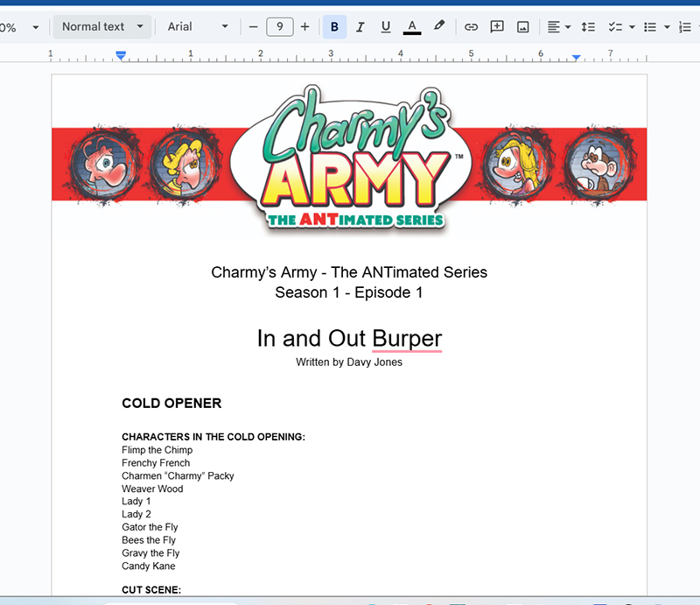700x605 pixels.
Task: Open the text color picker
Action: pos(411,27)
